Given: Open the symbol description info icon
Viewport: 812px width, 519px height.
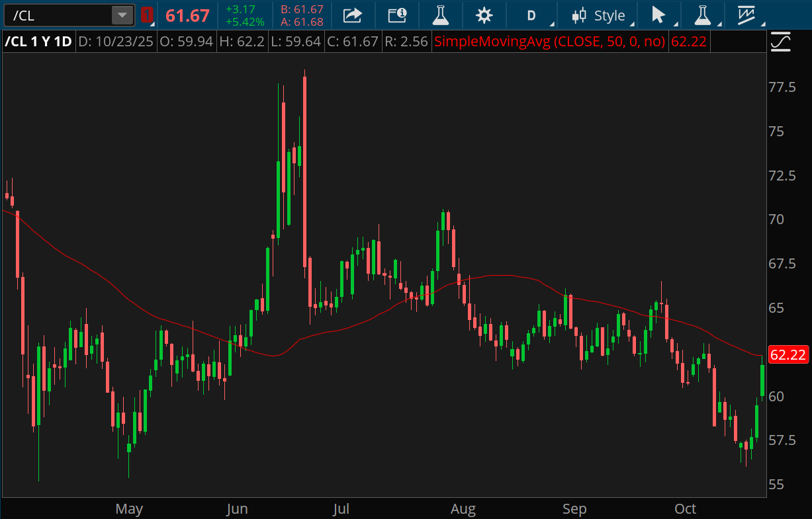Looking at the screenshot, I should tap(397, 15).
